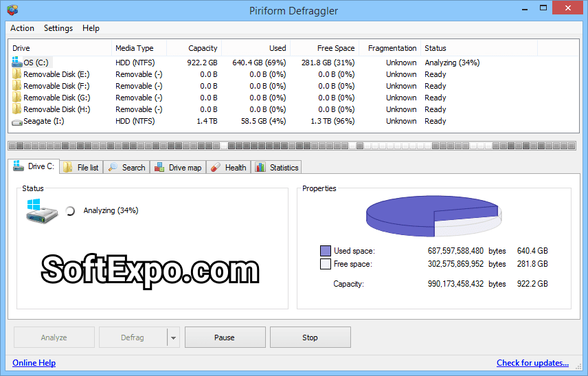Click the folder icon on the File list tab
Viewport: 588px width, 376px height.
pos(67,167)
